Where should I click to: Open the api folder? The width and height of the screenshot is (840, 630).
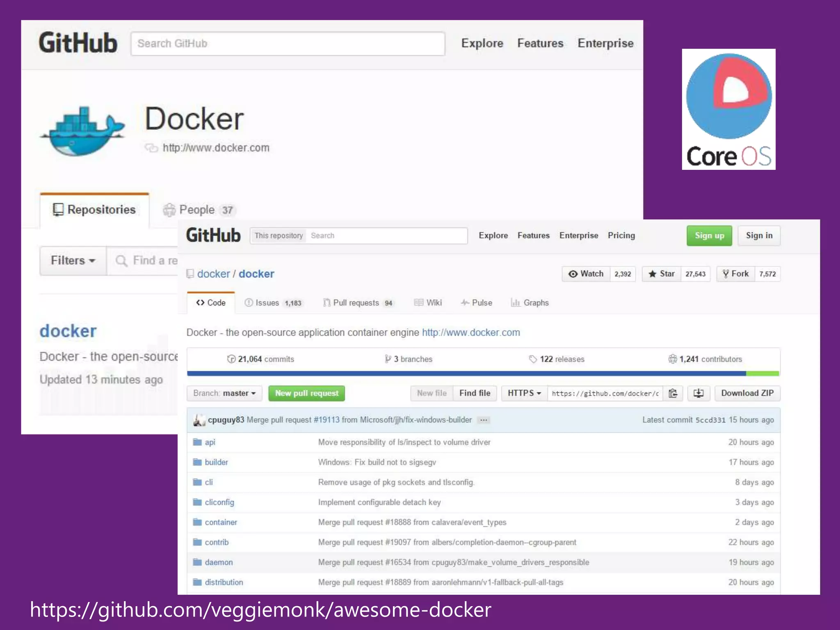point(210,442)
